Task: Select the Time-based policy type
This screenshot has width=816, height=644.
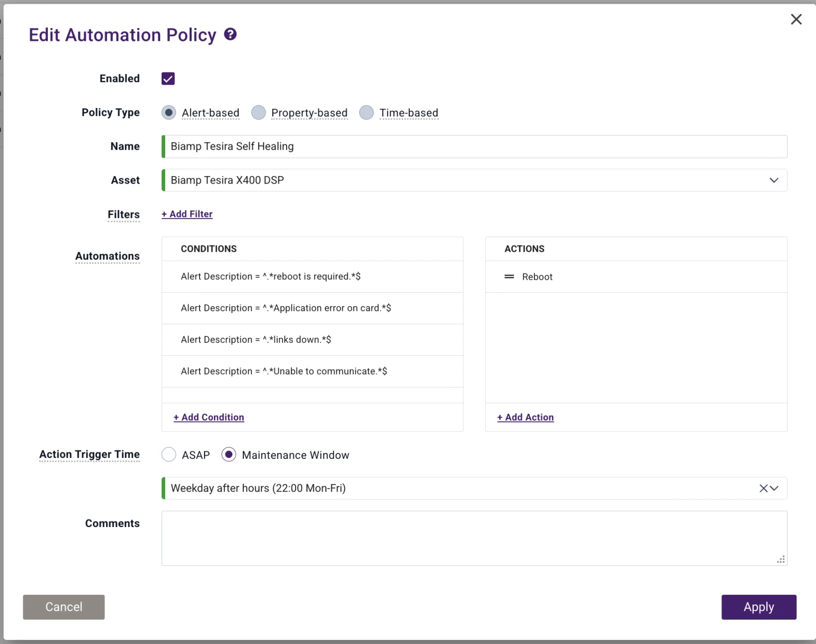Action: click(x=366, y=112)
